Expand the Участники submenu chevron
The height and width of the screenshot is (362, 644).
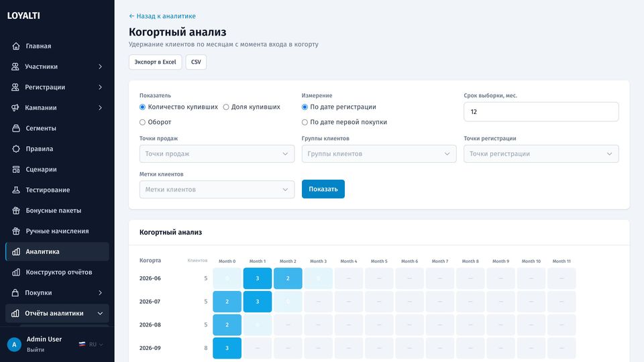coord(100,66)
